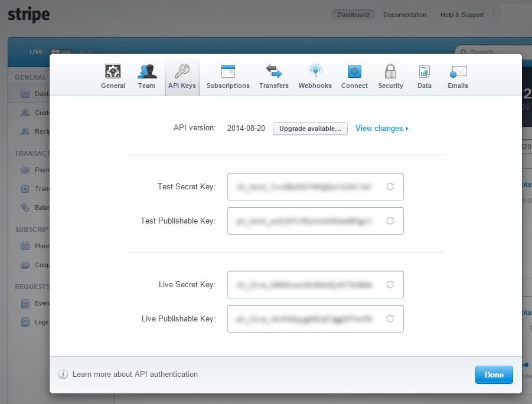Select the Test Publishable Key field

(x=315, y=221)
